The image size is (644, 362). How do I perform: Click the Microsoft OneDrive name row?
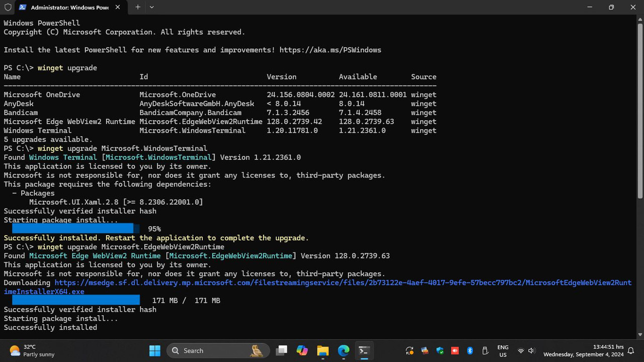pos(42,95)
